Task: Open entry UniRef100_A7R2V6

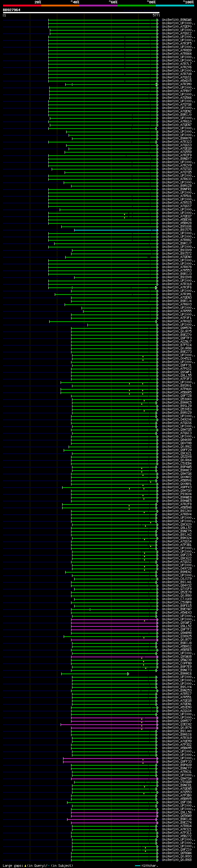Action: coord(177,67)
